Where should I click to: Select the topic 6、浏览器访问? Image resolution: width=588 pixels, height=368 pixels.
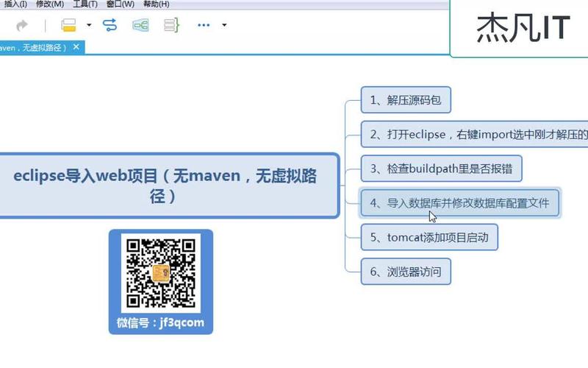(x=406, y=272)
